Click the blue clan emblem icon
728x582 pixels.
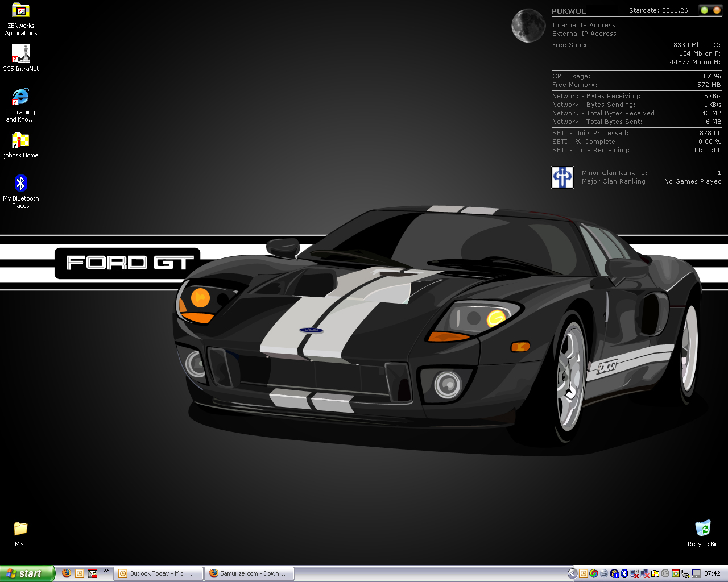point(562,177)
